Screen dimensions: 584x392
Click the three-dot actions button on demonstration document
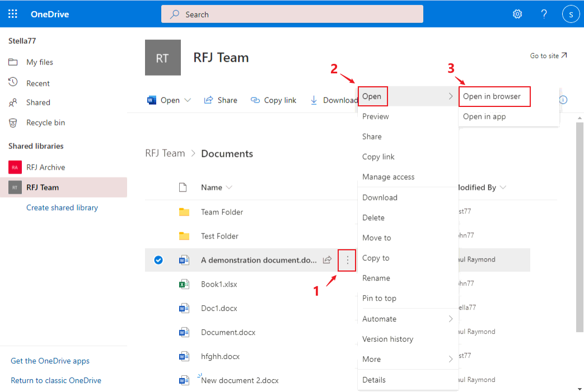347,260
